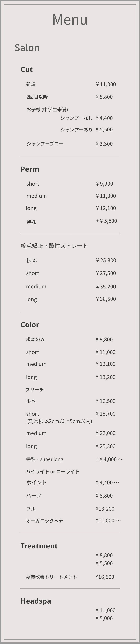Open the Headspa category heading
The height and width of the screenshot is (644, 140).
36,601
